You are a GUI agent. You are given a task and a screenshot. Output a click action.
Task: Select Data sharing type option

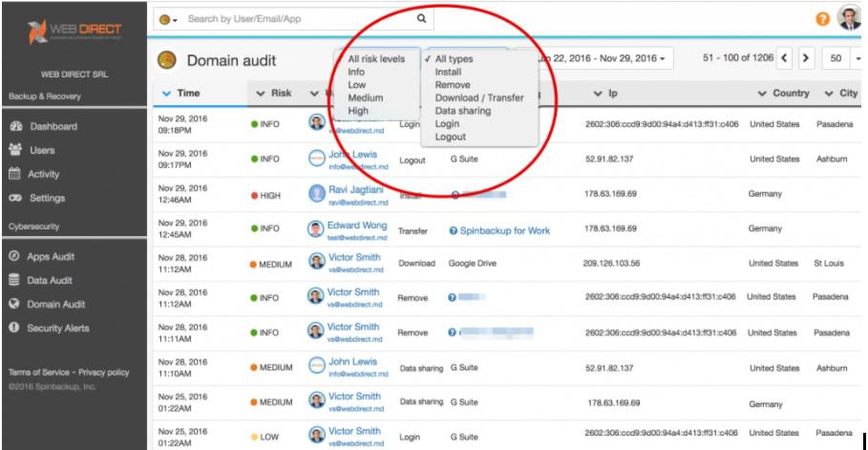463,111
